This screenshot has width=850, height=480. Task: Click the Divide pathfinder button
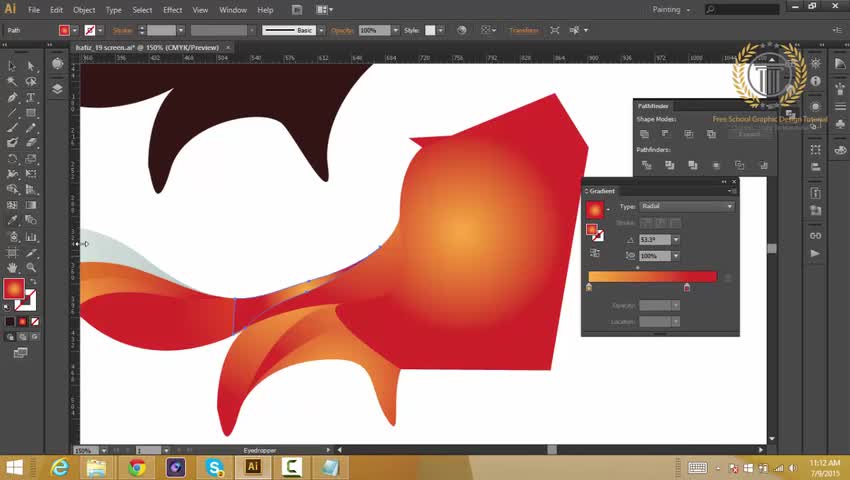[646, 165]
